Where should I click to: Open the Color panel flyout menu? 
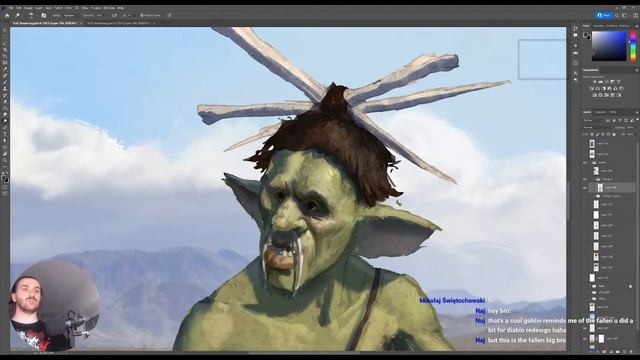(637, 26)
